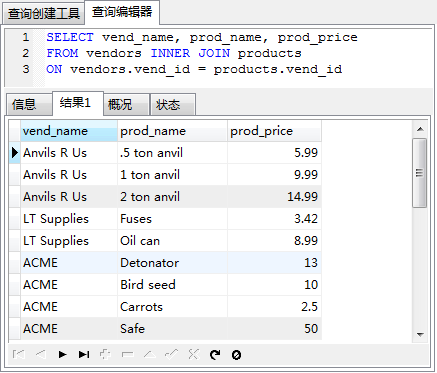
Task: Select LT Supplies cell in Fuses row
Action: [69, 219]
